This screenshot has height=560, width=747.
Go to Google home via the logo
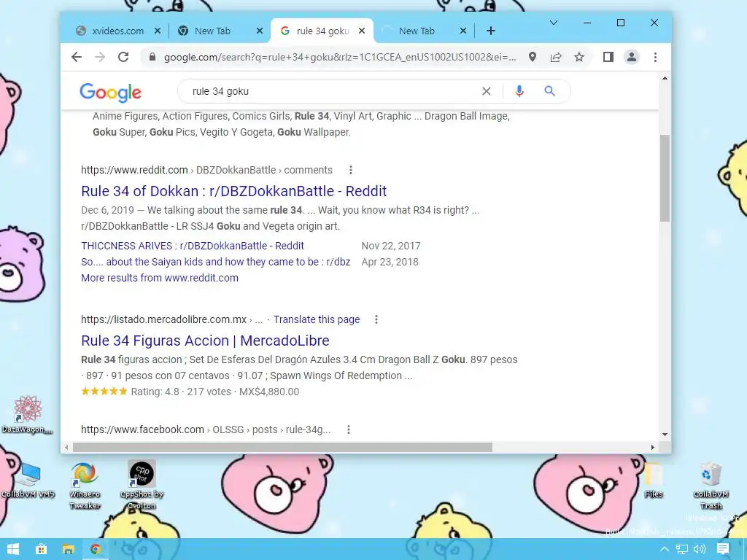click(111, 93)
